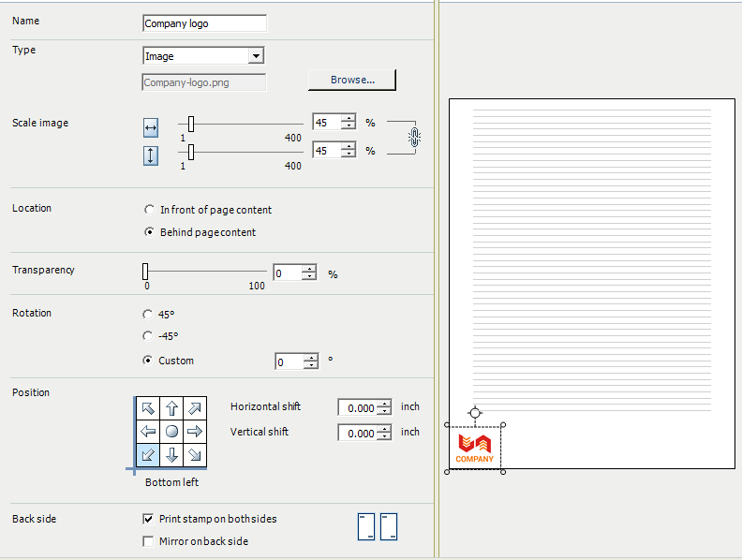Image resolution: width=742 pixels, height=560 pixels.
Task: Click the horizontal scale arrow icon
Action: 151,127
